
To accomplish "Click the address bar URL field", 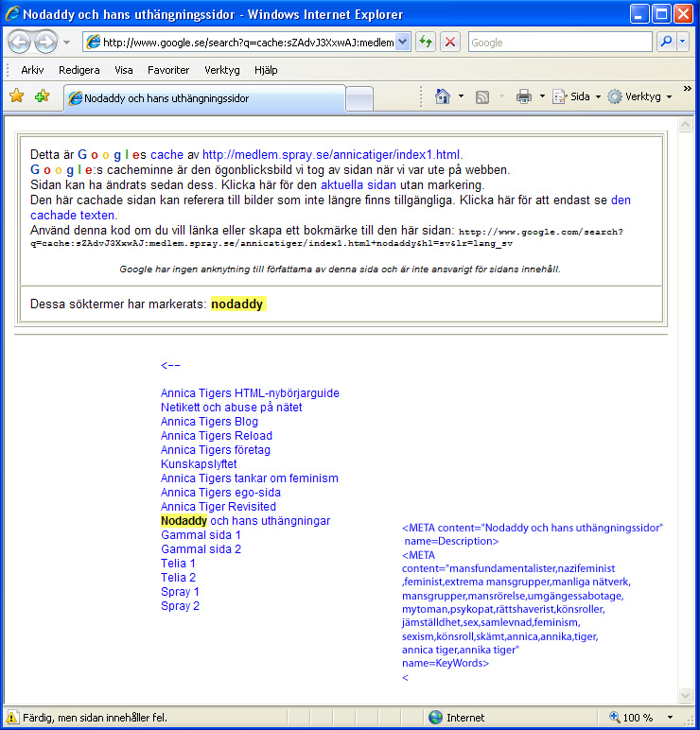I will coord(248,43).
